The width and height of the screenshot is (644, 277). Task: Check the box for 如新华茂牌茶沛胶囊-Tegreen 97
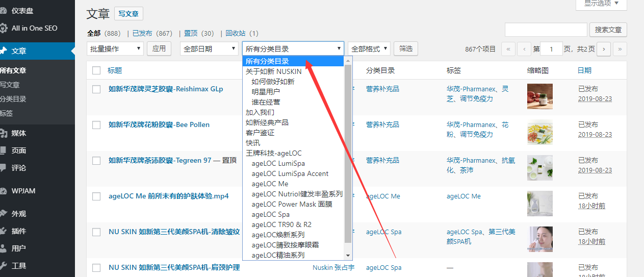(x=96, y=161)
